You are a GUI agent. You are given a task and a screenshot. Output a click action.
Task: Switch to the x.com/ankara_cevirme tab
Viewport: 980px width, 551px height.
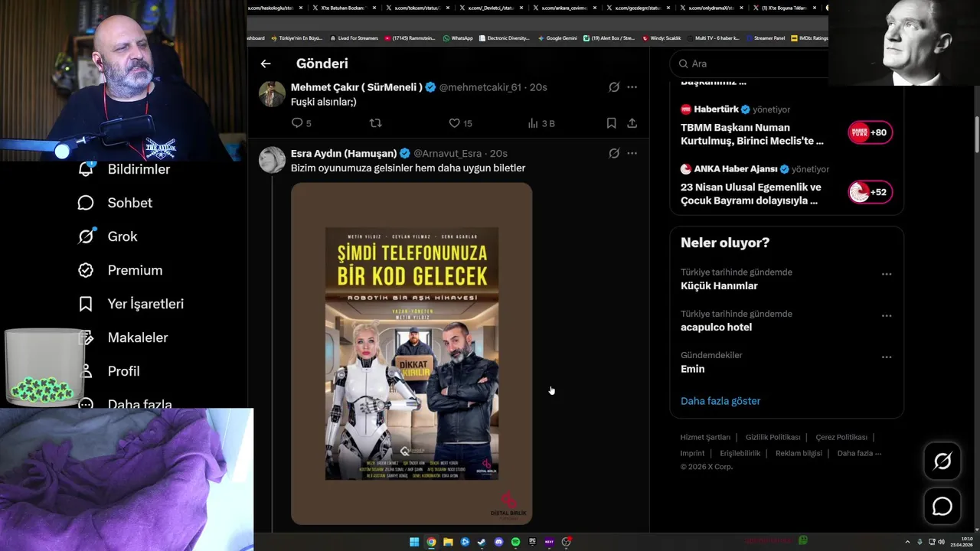(x=563, y=8)
